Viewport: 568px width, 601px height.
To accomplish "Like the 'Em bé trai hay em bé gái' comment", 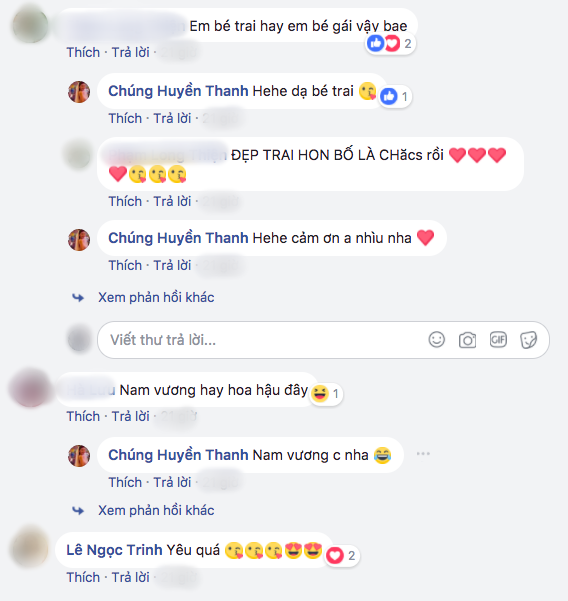I will coord(83,52).
